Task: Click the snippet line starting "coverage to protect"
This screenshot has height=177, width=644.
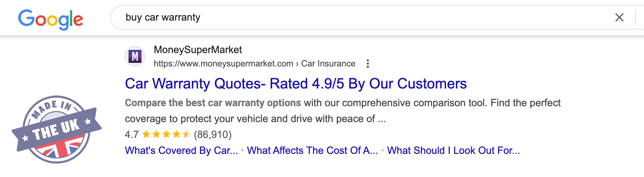Action: click(x=255, y=119)
